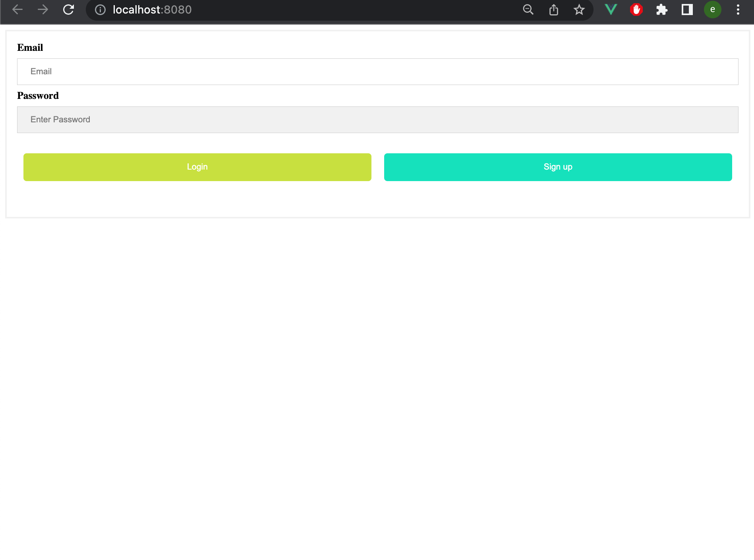Focus the Enter Password field
Viewport: 754px width, 560px height.
377,120
